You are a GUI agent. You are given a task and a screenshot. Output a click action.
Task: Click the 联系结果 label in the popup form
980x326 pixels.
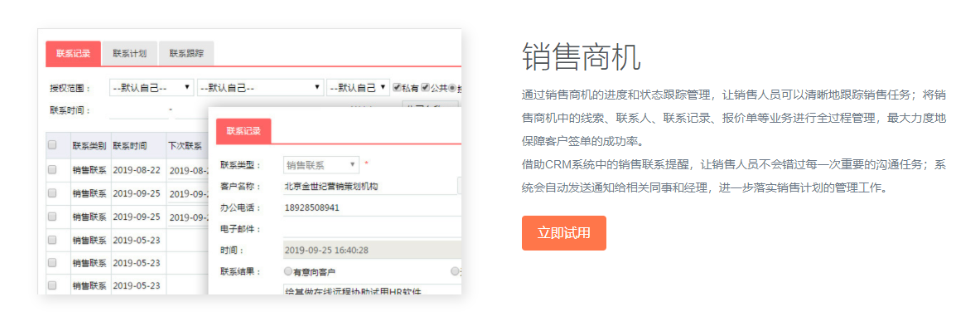click(x=240, y=271)
